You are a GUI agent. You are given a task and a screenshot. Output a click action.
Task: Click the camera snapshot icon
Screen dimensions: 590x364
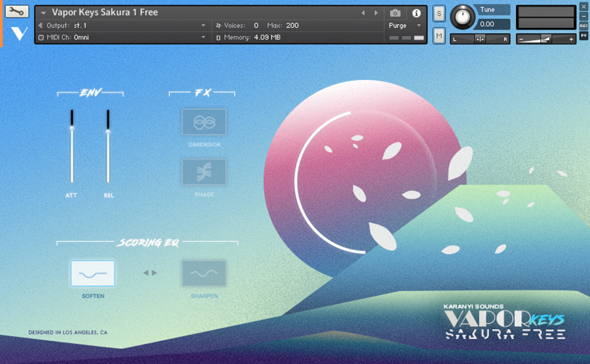pyautogui.click(x=395, y=13)
